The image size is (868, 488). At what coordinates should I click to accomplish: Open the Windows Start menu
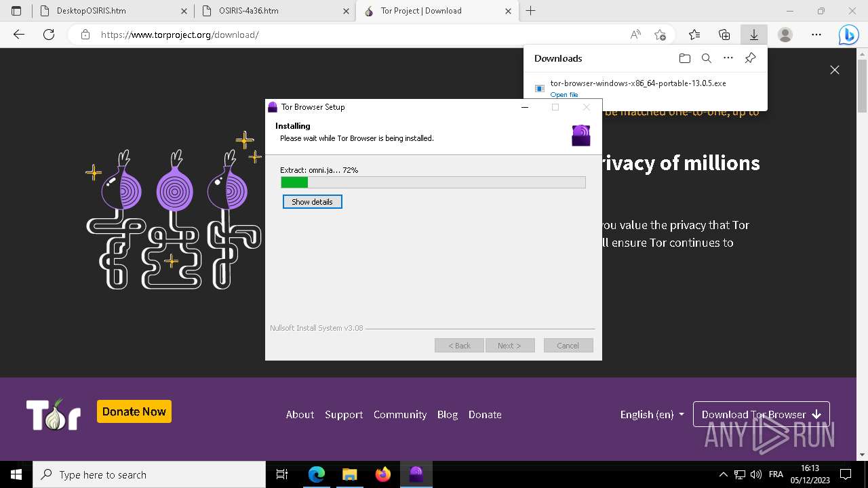coord(16,474)
